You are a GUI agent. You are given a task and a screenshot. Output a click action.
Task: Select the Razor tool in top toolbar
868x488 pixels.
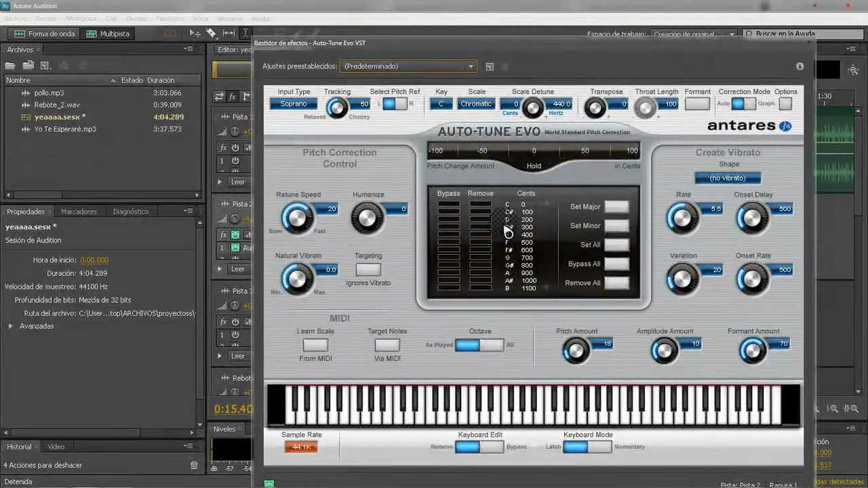point(212,33)
